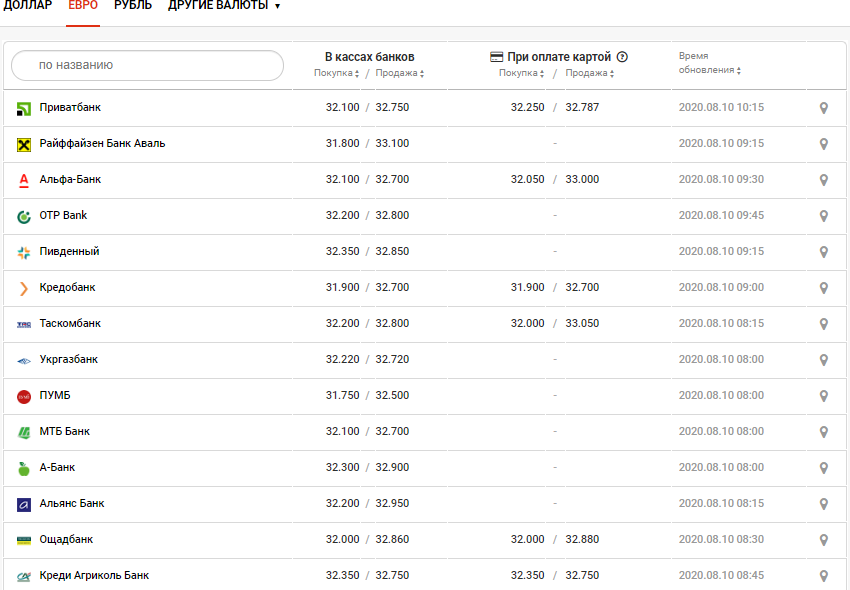Click Приватбанк card sale rate 32.787

(582, 107)
